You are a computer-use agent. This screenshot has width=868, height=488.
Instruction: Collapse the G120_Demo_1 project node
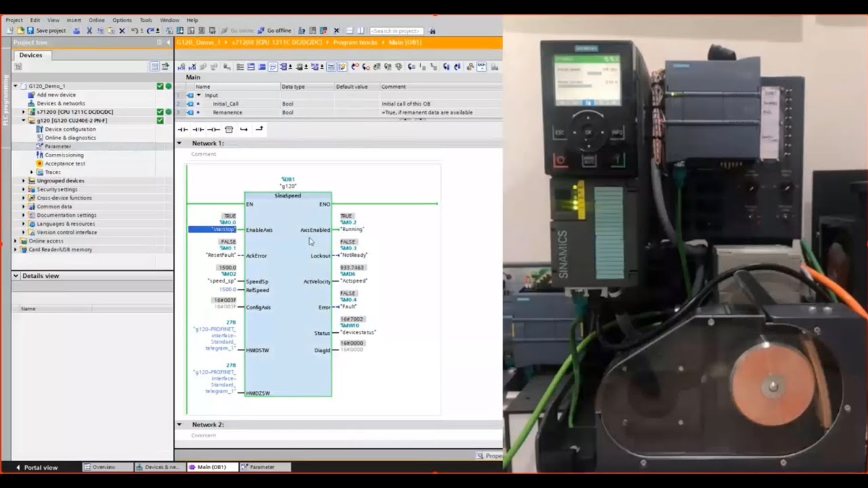(16, 86)
